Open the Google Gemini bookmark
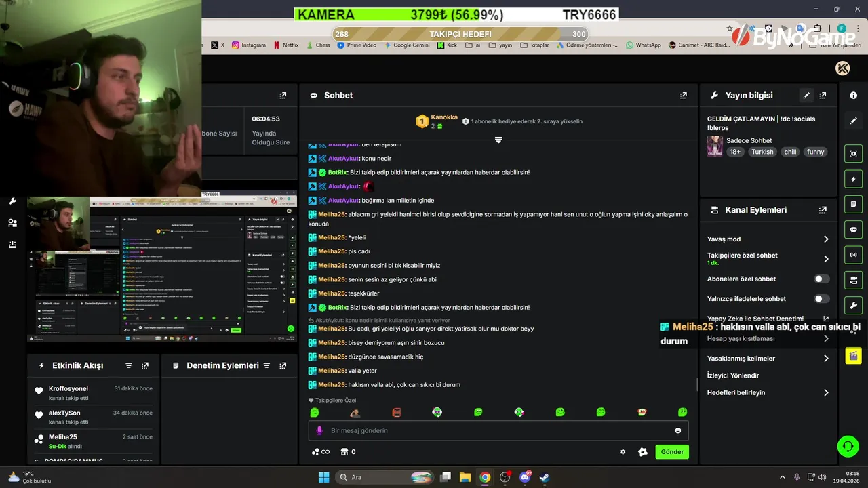Image resolution: width=868 pixels, height=488 pixels. 407,45
